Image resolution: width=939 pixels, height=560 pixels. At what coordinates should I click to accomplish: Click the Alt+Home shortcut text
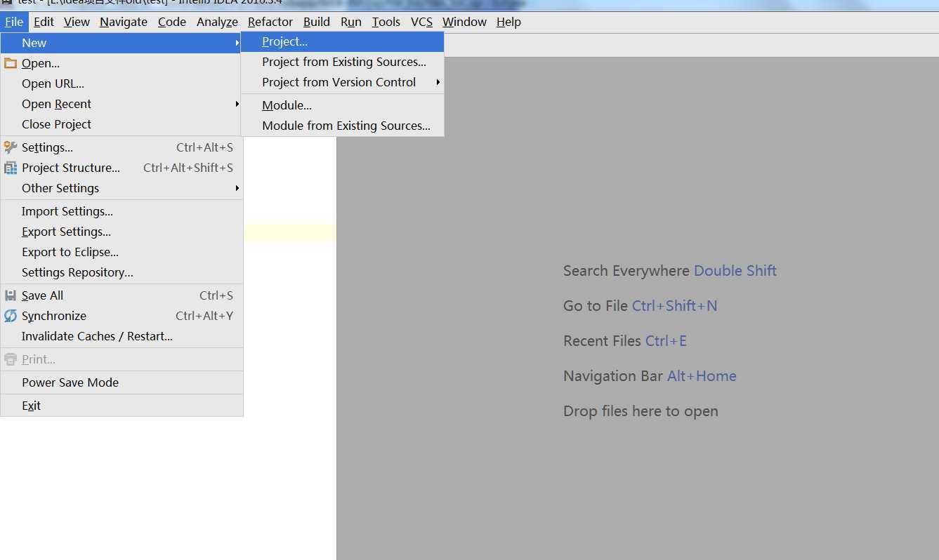tap(702, 376)
